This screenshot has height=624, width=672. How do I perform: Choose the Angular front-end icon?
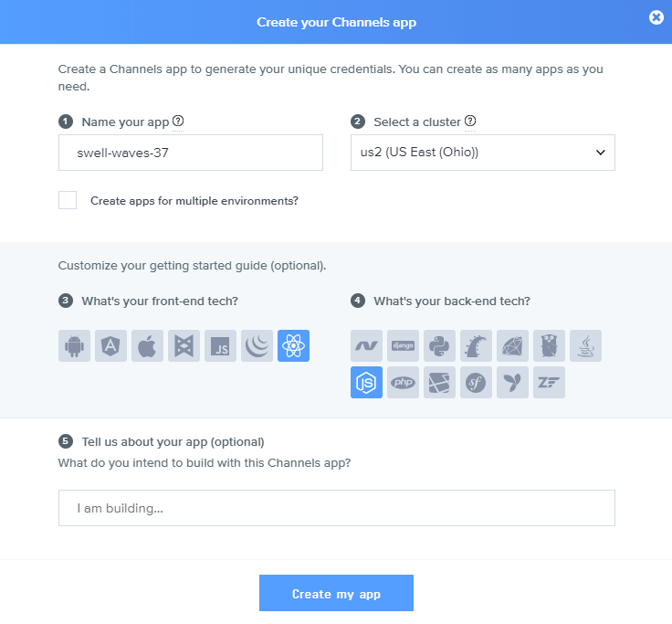coord(110,345)
